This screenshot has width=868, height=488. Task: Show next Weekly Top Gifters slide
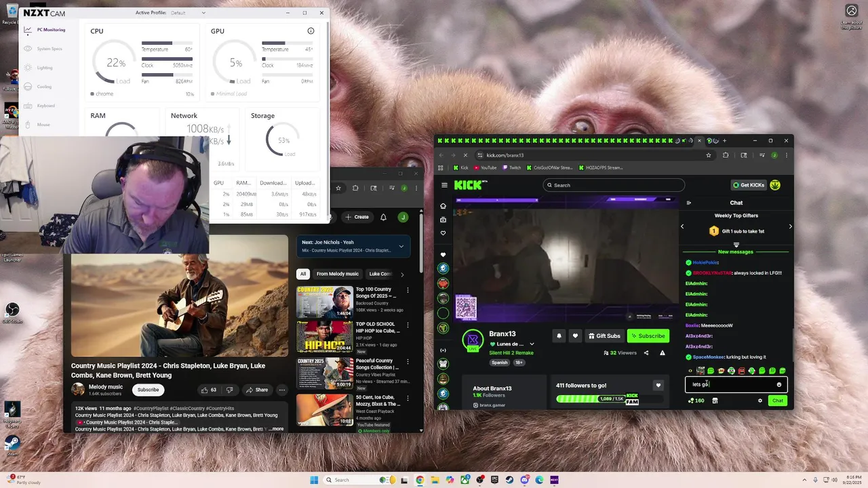point(790,226)
